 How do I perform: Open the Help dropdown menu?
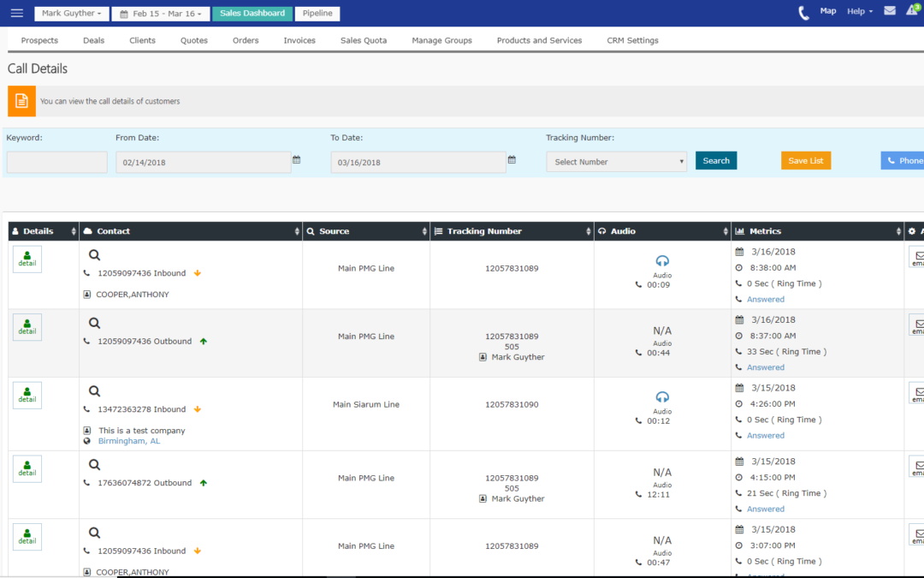tap(860, 12)
